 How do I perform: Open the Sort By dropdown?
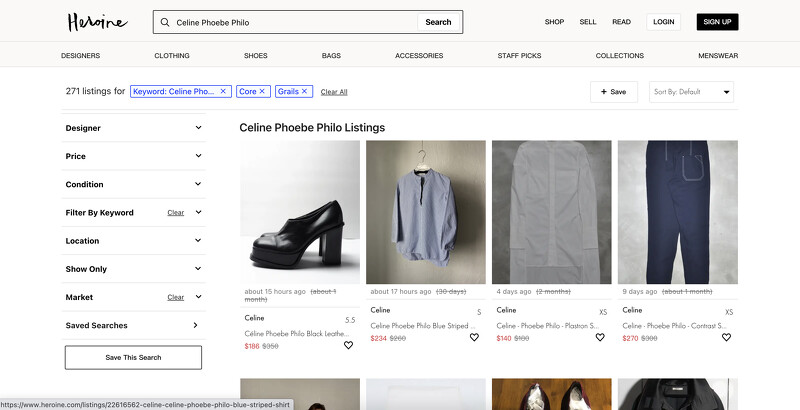pyautogui.click(x=692, y=92)
